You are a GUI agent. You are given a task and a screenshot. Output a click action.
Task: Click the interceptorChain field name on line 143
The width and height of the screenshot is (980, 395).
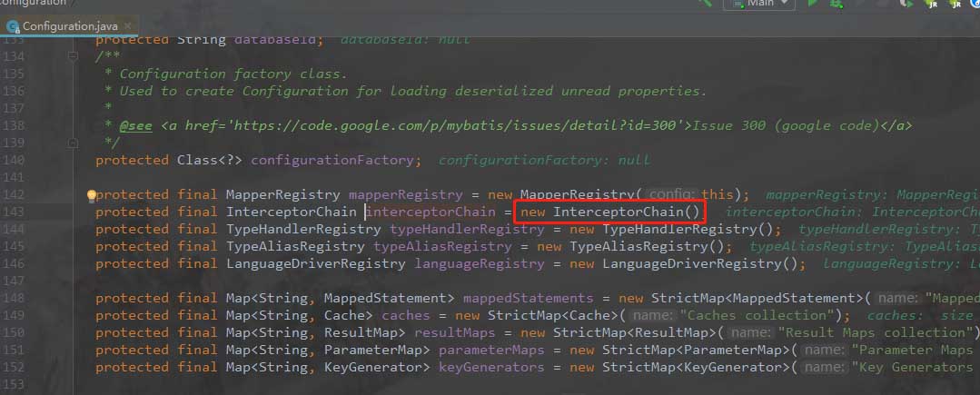[x=430, y=212]
